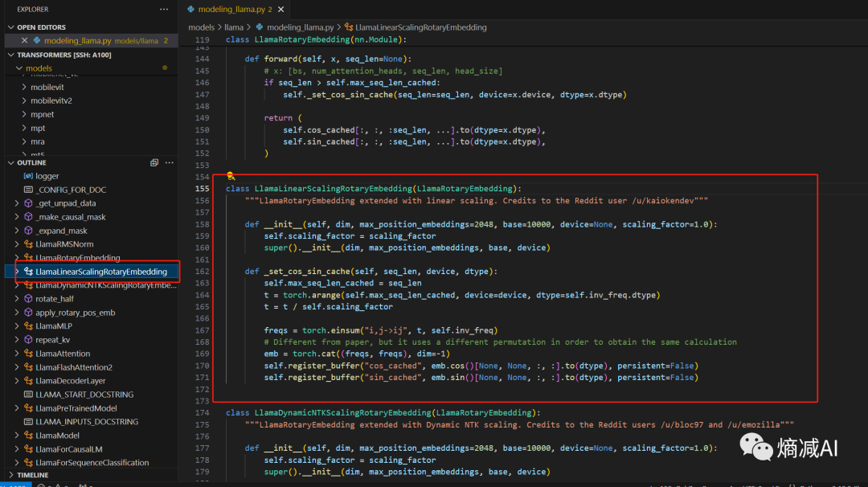The width and height of the screenshot is (868, 487).
Task: Click line number 155 in gutter
Action: pyautogui.click(x=202, y=189)
